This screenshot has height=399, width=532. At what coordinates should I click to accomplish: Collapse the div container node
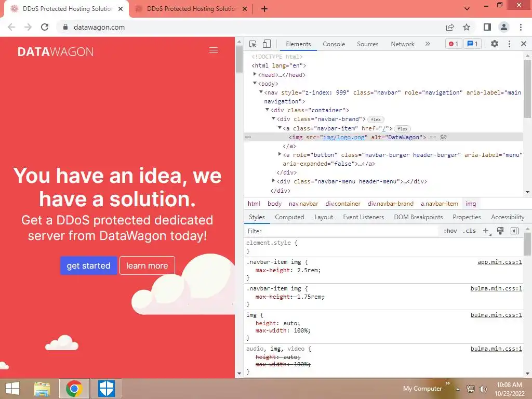268,110
